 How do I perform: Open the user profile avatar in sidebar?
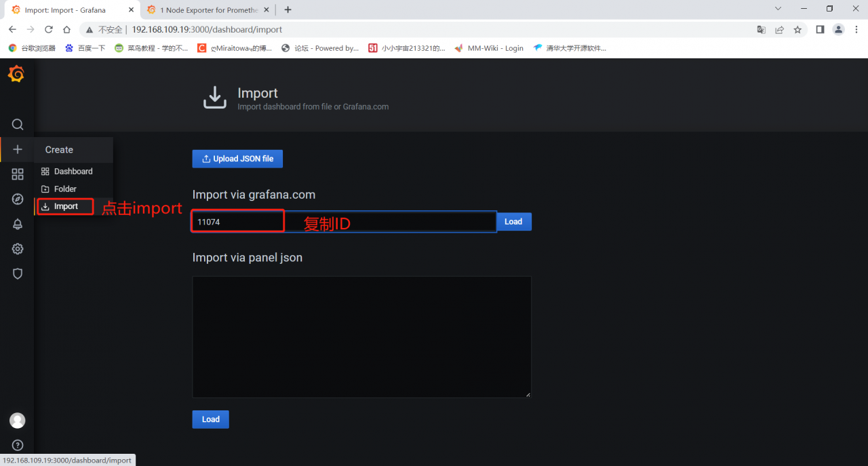click(18, 421)
